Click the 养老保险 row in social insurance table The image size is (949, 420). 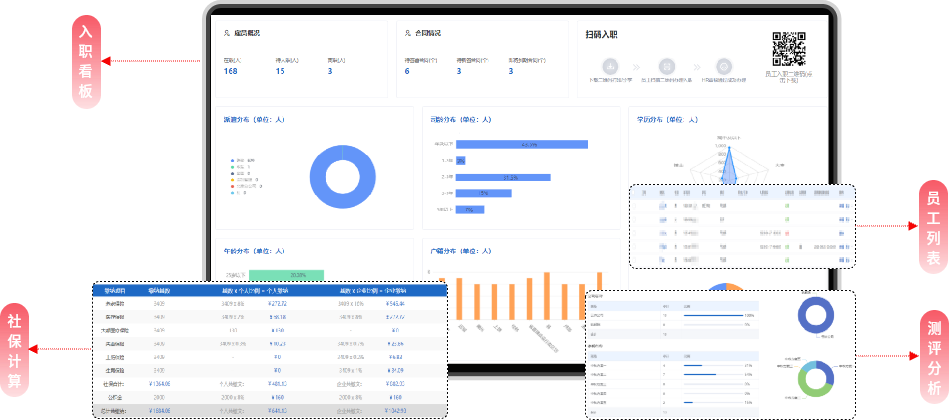[113, 302]
